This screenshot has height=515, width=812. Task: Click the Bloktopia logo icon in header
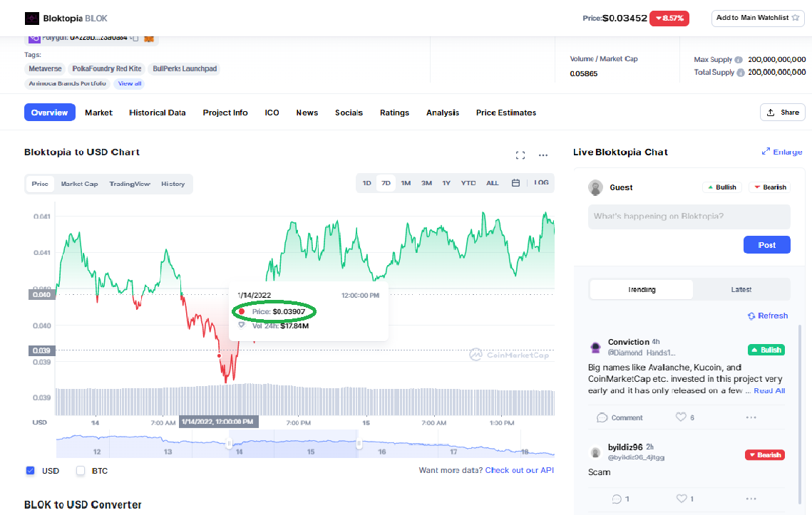coord(31,19)
